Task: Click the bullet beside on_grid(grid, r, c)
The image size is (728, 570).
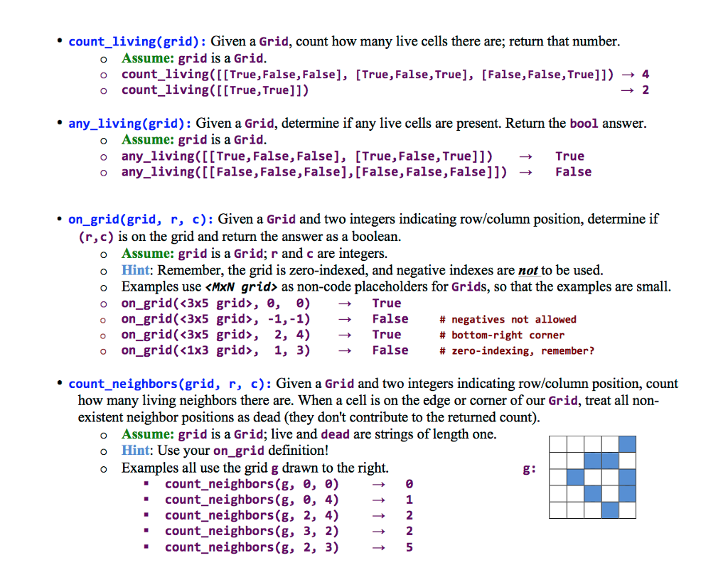Action: tap(60, 219)
